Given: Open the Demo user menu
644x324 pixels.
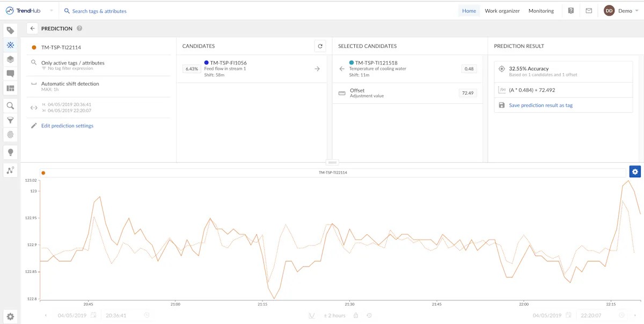Looking at the screenshot, I should pos(621,11).
